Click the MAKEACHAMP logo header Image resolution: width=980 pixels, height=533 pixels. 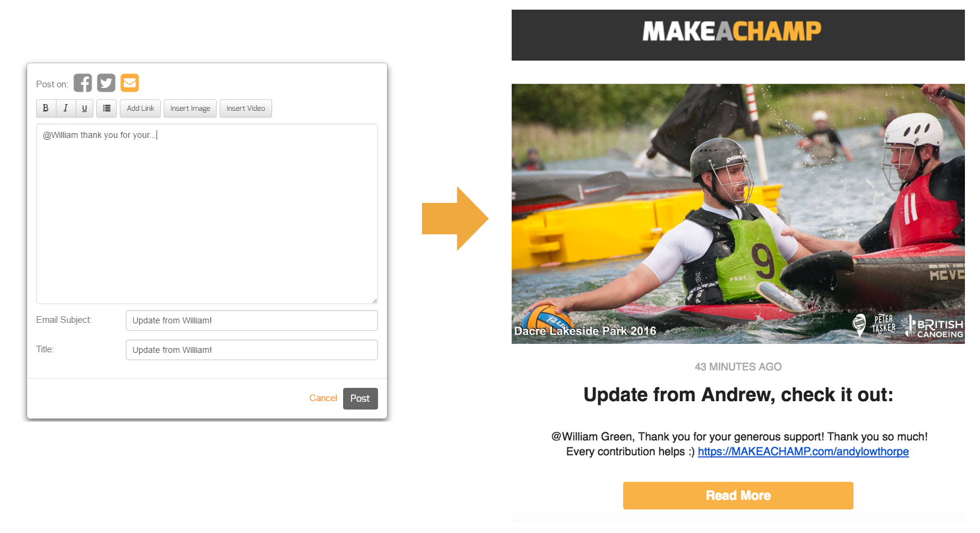(x=732, y=31)
